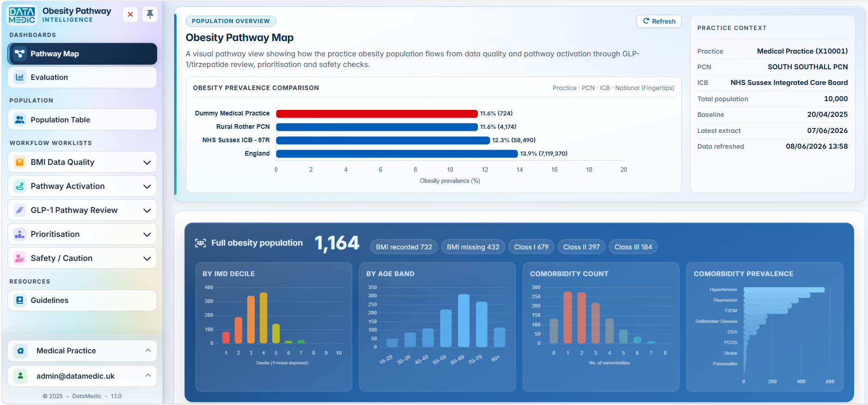
Task: Expand the Medical Practice chevron
Action: (x=148, y=351)
